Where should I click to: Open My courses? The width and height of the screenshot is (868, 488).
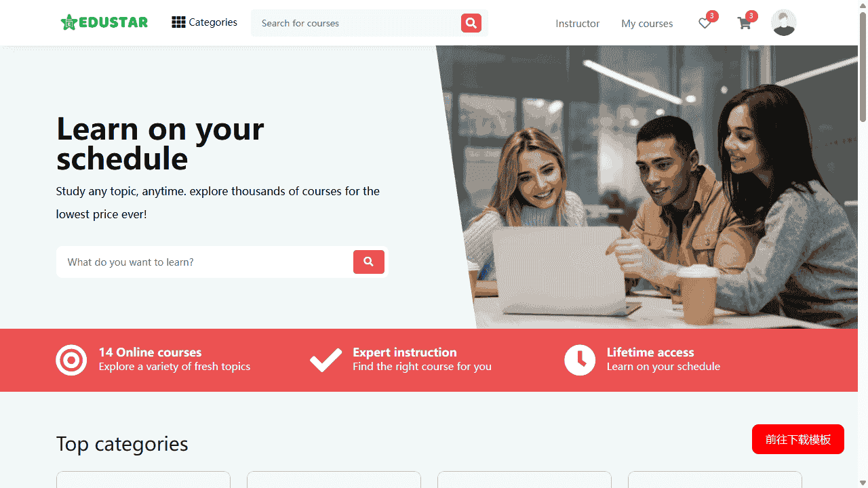tap(647, 24)
